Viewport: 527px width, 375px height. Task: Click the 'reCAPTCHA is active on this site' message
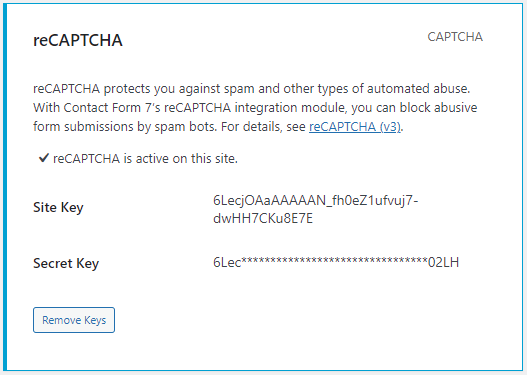[x=145, y=158]
